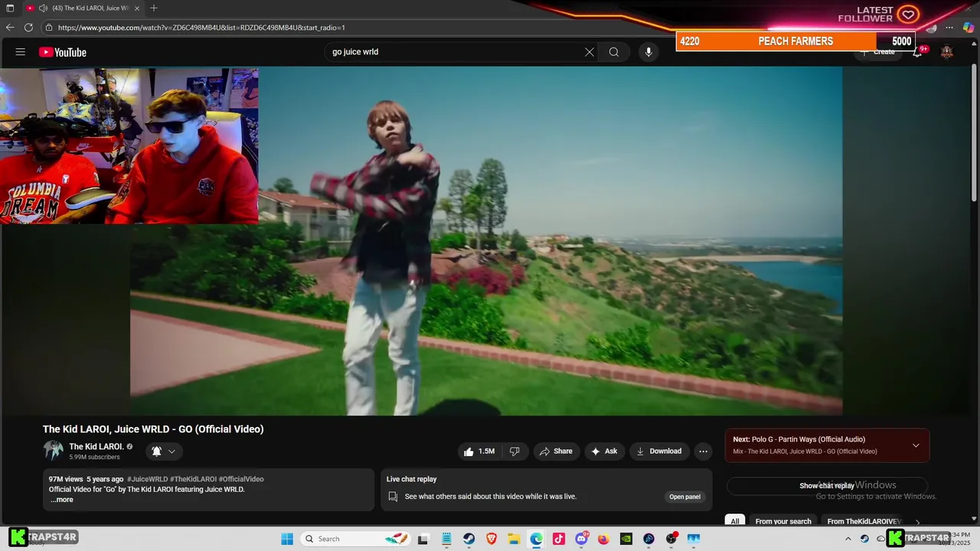Click the Download button
This screenshot has width=980, height=551.
tap(659, 452)
